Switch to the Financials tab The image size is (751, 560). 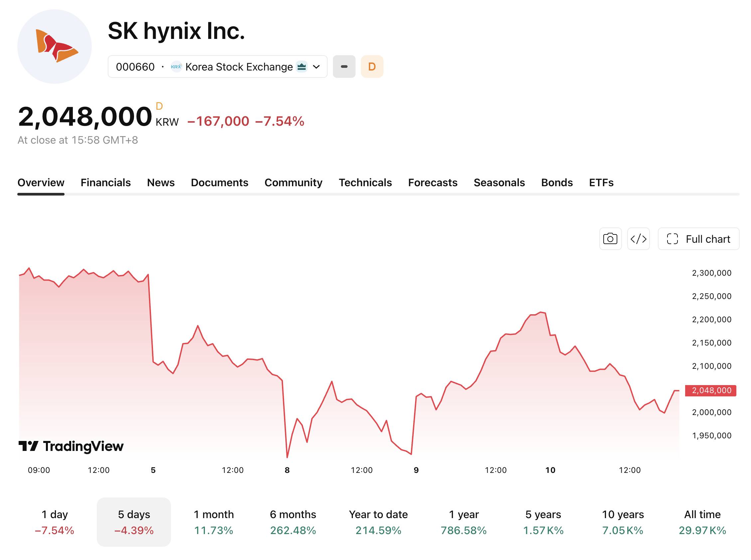coord(105,182)
